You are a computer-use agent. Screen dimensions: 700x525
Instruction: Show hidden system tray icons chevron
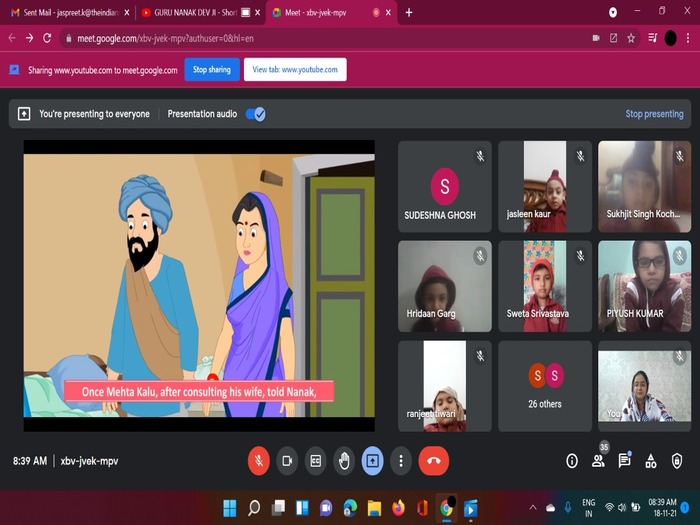(533, 508)
